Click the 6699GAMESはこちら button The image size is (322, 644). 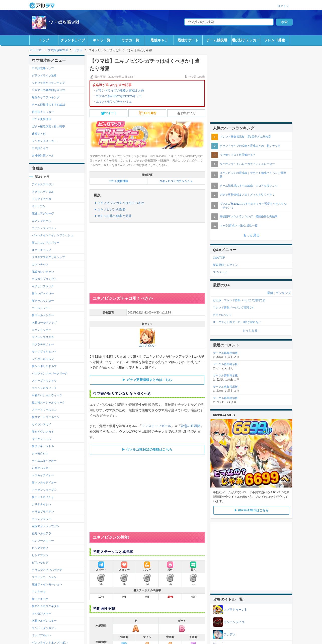251,510
